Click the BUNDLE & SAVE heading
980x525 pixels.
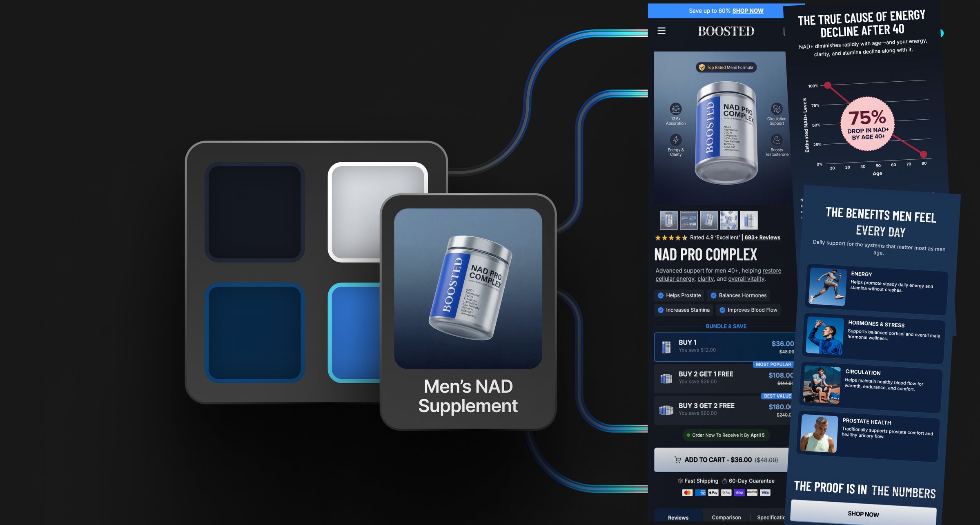[726, 326]
